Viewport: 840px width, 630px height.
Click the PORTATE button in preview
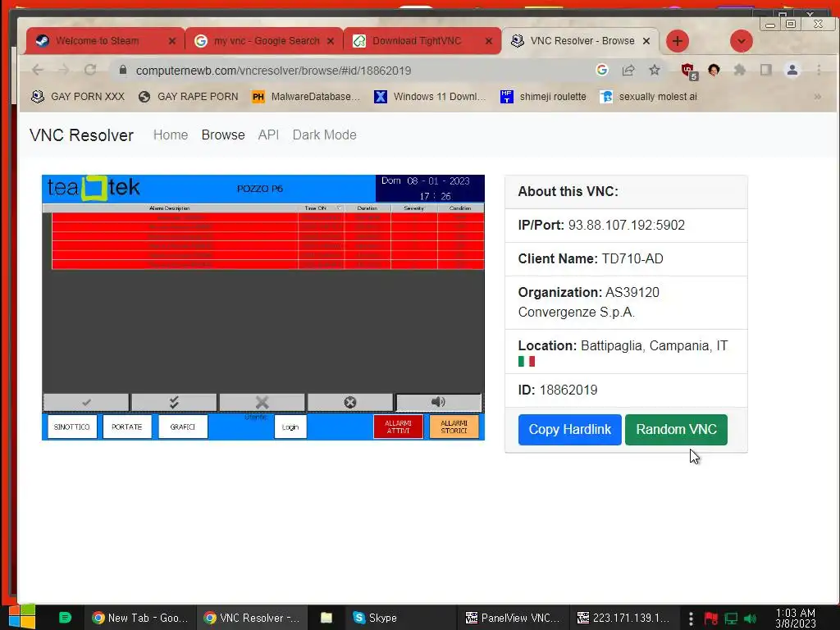point(127,427)
